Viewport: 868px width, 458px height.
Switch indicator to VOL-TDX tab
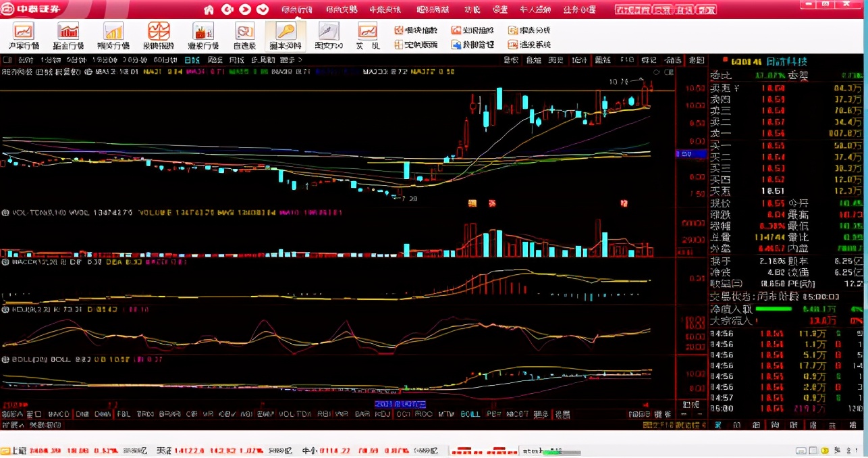click(295, 414)
